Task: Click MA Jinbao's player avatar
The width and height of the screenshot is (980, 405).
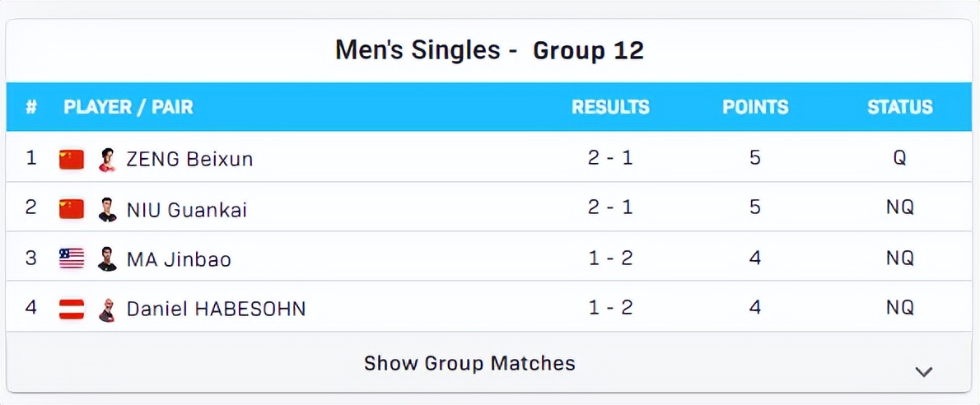Action: click(x=107, y=258)
